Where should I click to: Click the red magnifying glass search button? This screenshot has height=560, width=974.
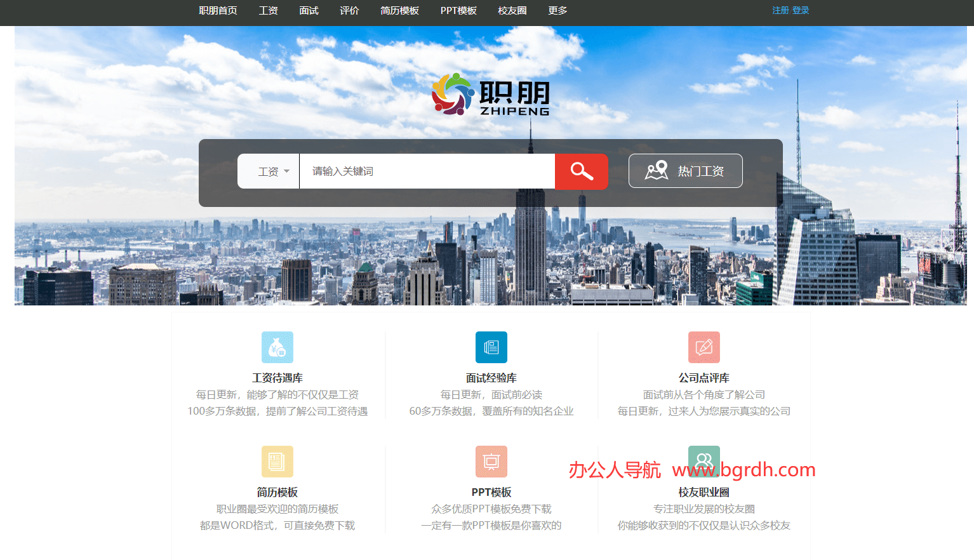pos(581,171)
